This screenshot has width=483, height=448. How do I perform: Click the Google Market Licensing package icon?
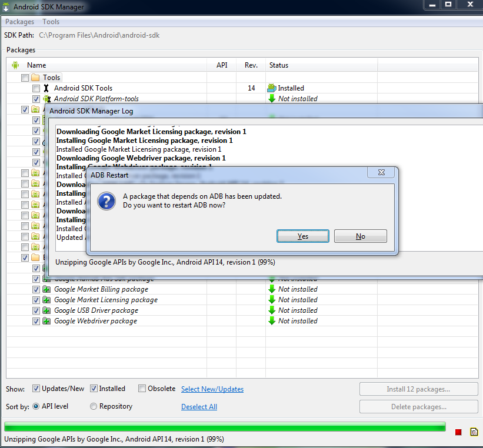[x=46, y=300]
